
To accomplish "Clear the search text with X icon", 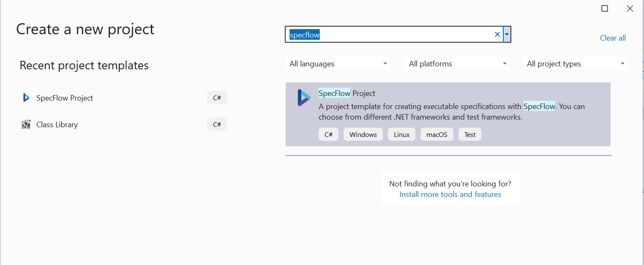I will coord(497,35).
